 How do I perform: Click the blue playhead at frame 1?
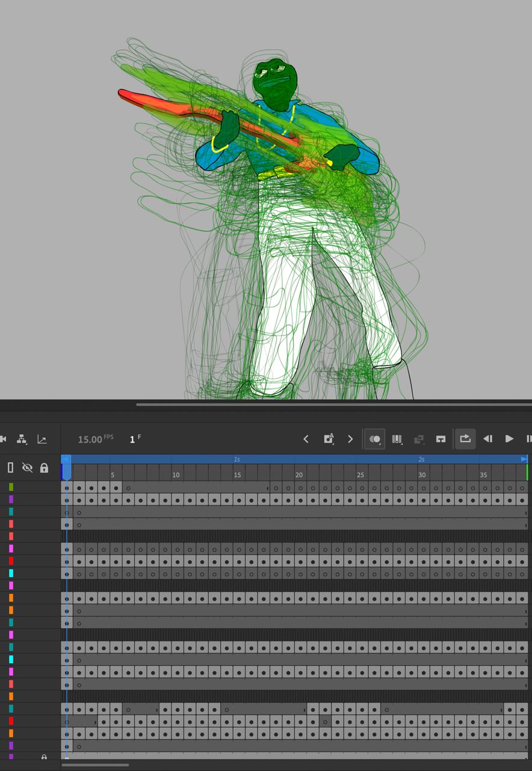coord(67,467)
